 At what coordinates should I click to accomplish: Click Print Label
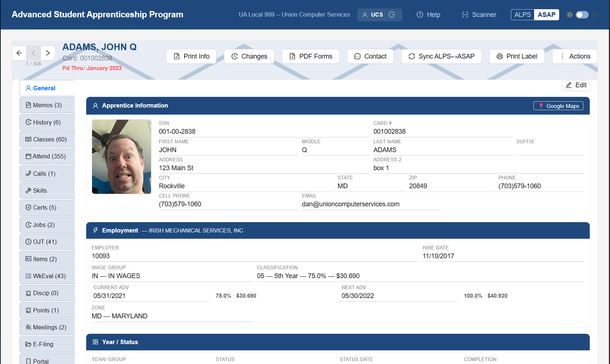coord(517,56)
